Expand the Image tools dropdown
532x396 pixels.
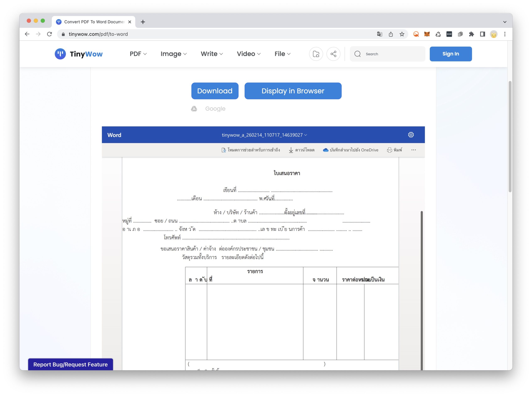173,54
